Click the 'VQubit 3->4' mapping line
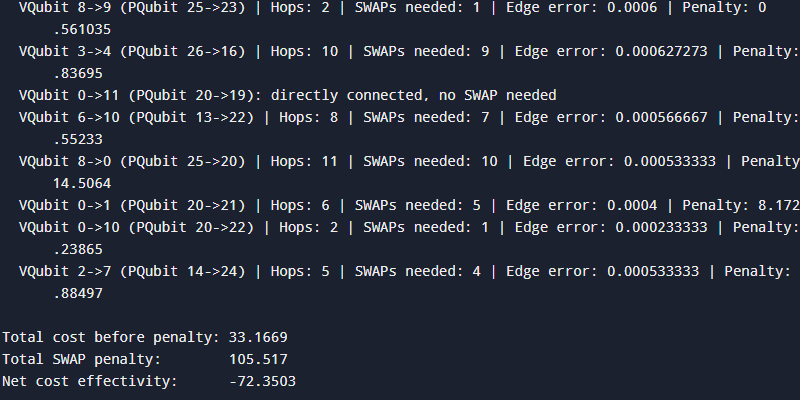 pos(409,52)
